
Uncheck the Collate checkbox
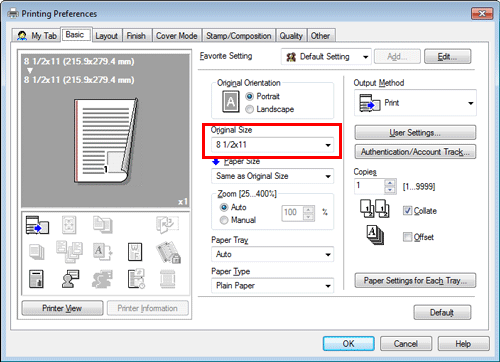407,210
